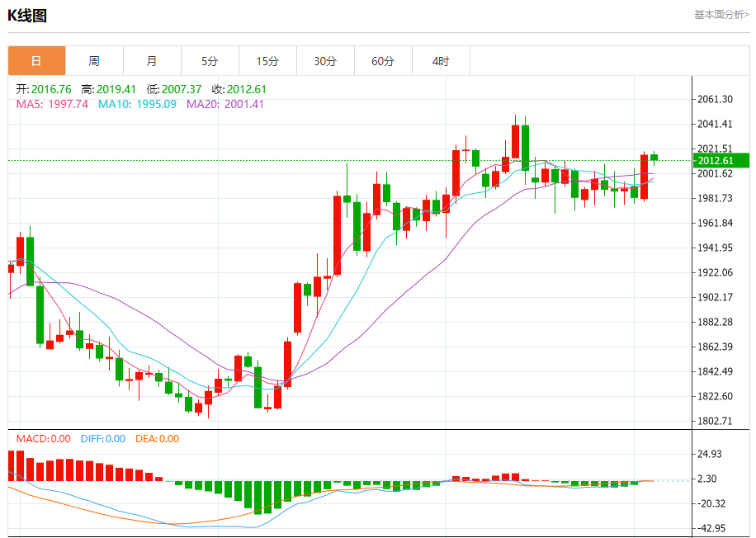Click the 24.93 MACD axis label
Viewport: 756px width, 538px height.
[710, 454]
